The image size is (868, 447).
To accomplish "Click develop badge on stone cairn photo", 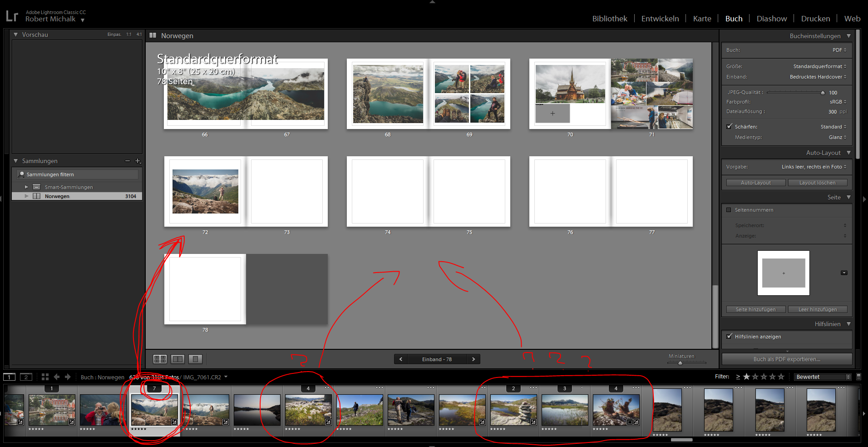I will click(x=533, y=422).
